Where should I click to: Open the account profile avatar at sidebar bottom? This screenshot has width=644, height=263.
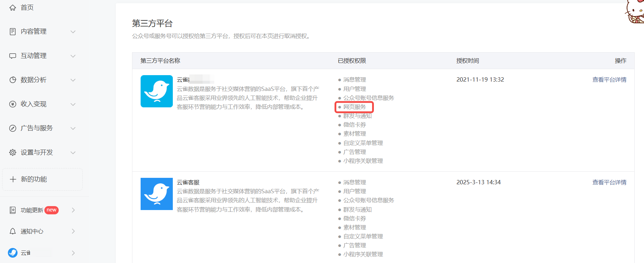[13, 253]
